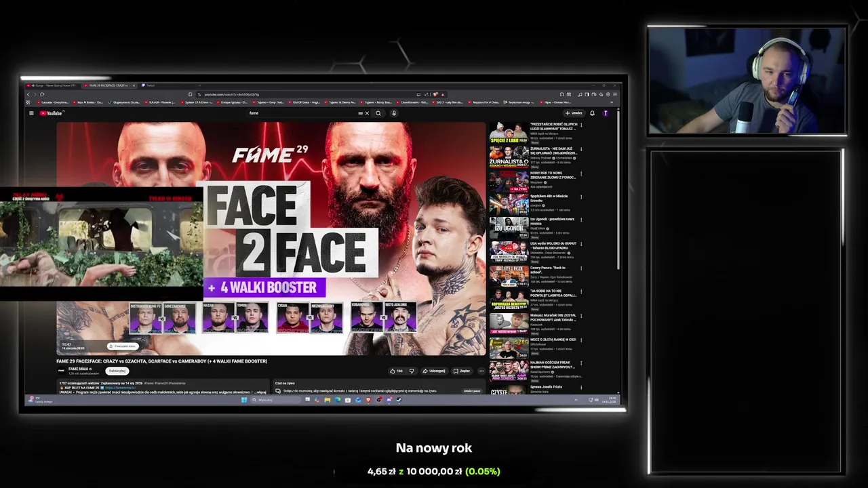The width and height of the screenshot is (868, 488).
Task: Run search with magnifier icon
Action: (378, 113)
